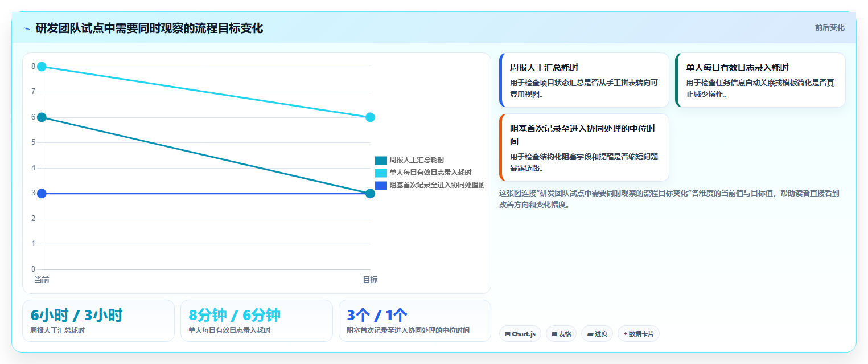Toggle the 单人每日有效日志录入耗时 legend color box

tap(381, 173)
